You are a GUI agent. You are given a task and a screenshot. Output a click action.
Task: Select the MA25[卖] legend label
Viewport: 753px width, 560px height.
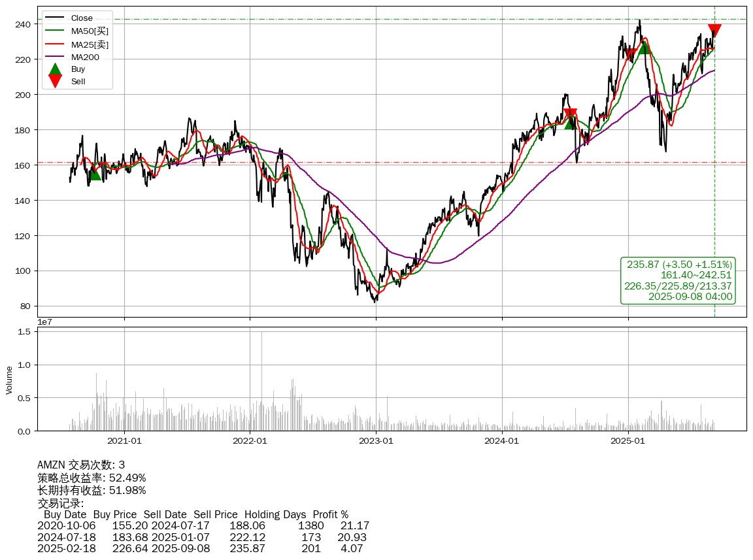click(x=90, y=44)
